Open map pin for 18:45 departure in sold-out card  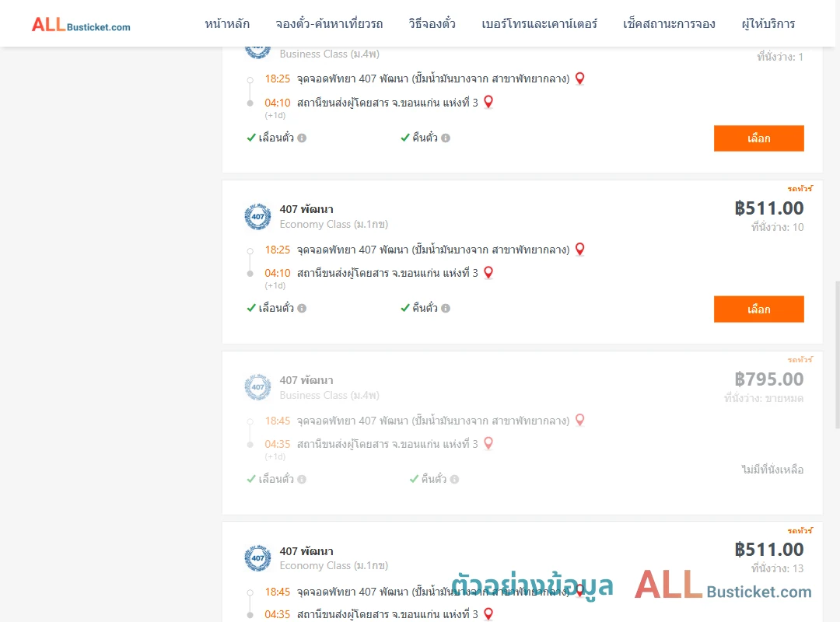pos(579,420)
